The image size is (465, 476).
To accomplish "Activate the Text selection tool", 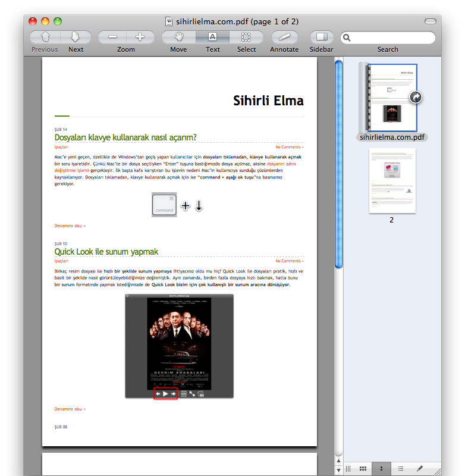I will (x=212, y=37).
